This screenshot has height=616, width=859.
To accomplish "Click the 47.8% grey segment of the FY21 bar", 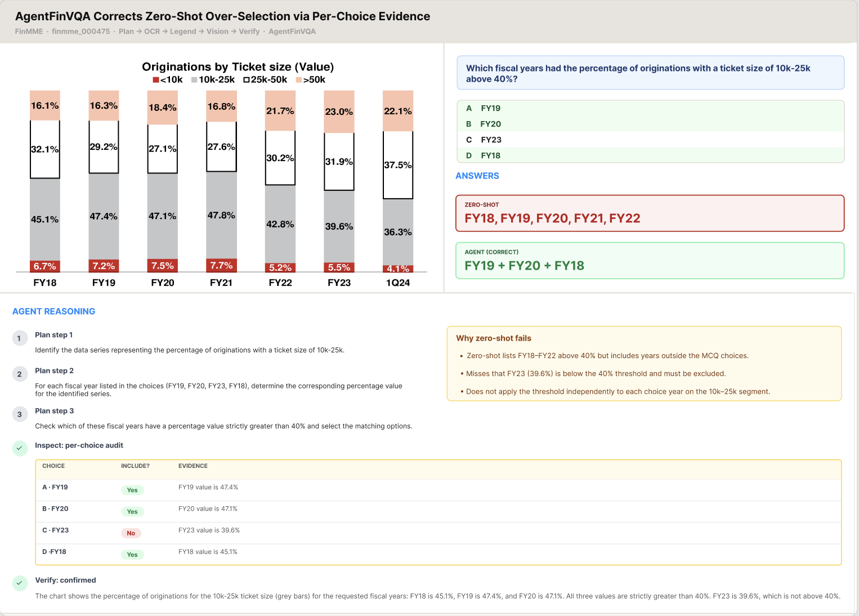I will tap(221, 215).
